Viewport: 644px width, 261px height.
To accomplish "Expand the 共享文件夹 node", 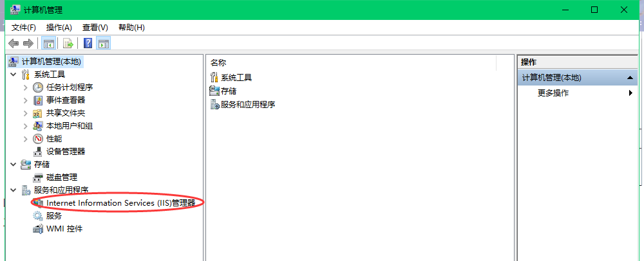I will tap(26, 113).
